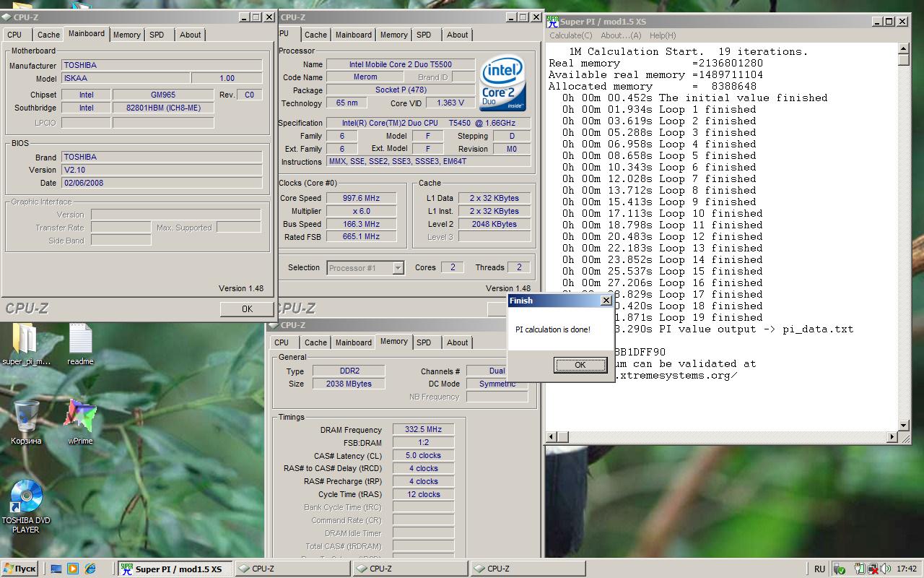Select About tab in Memory CPU-Z window
924x578 pixels.
457,342
